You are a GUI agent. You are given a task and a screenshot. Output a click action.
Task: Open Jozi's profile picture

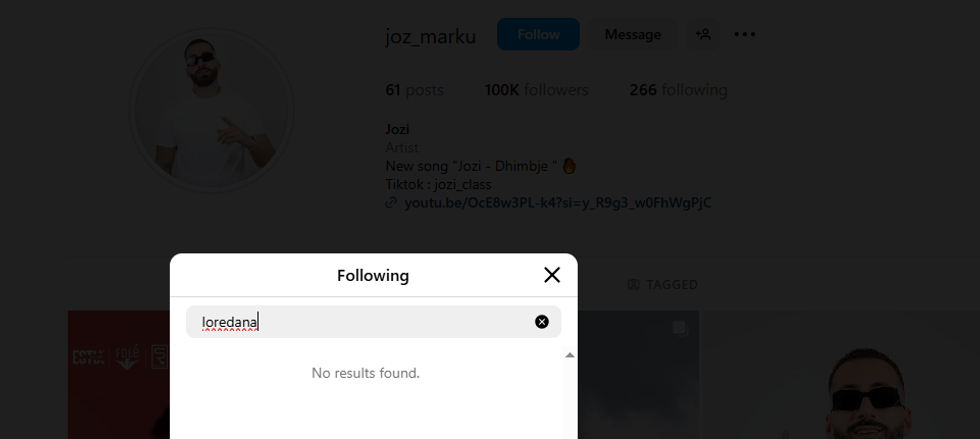(x=211, y=109)
